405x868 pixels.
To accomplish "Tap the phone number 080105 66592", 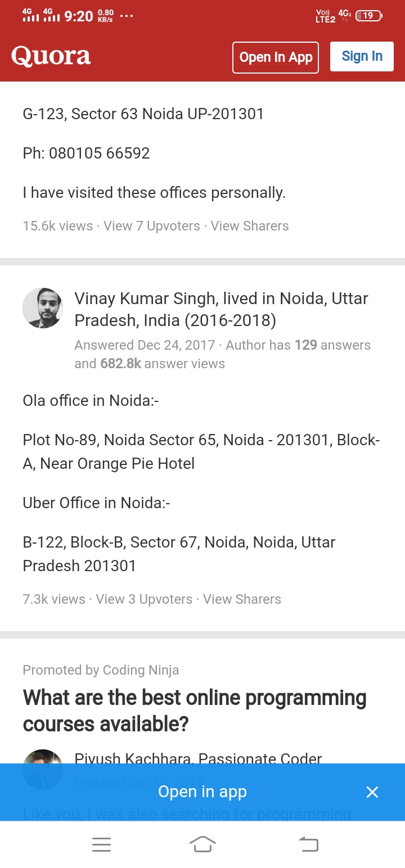I will (100, 153).
